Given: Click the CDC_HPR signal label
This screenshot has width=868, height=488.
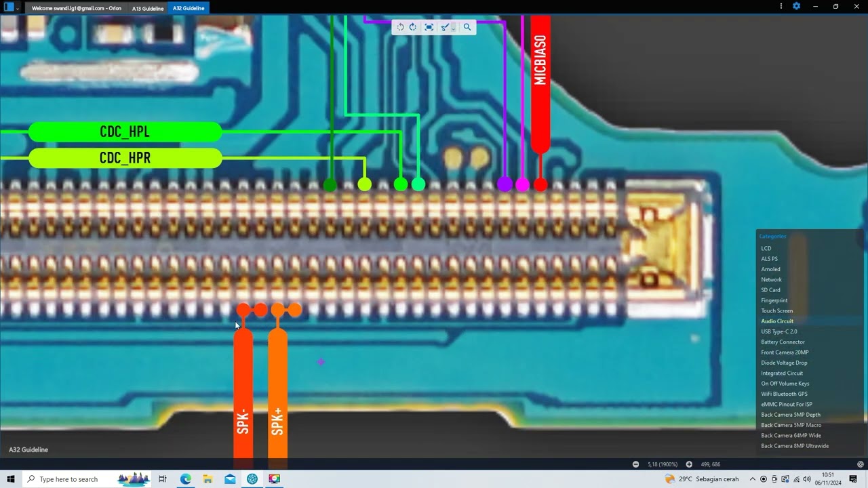Looking at the screenshot, I should click(x=125, y=159).
